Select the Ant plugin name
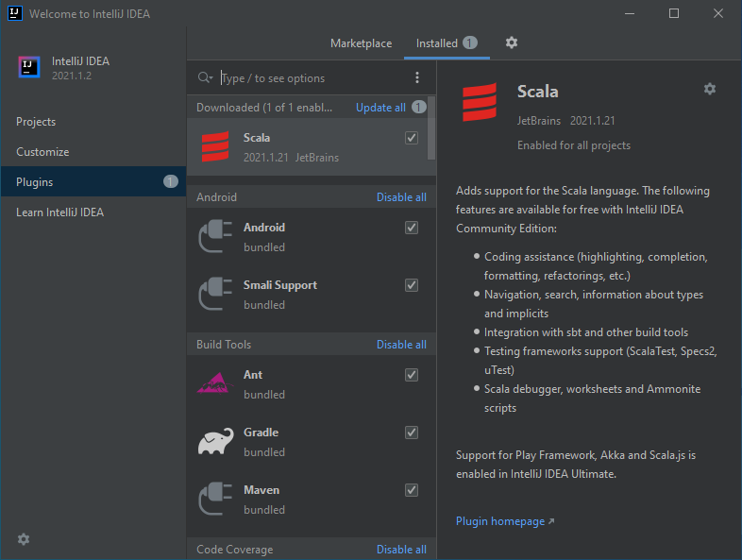The image size is (742, 560). [253, 375]
